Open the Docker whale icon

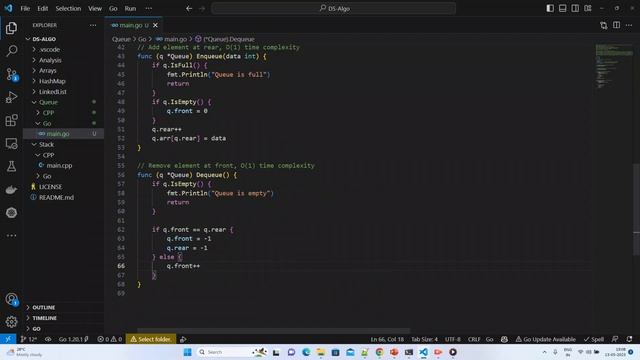[x=11, y=189]
